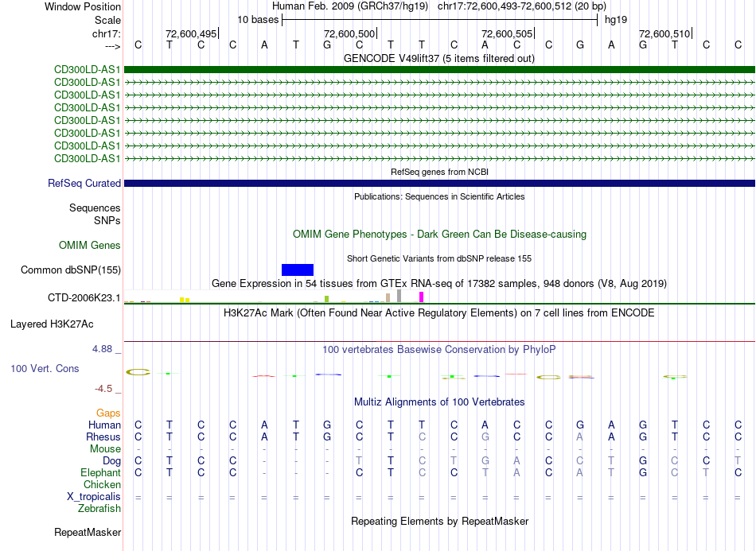The image size is (756, 551).
Task: Open the GENCODE V49lift37 track title
Action: tap(438, 59)
